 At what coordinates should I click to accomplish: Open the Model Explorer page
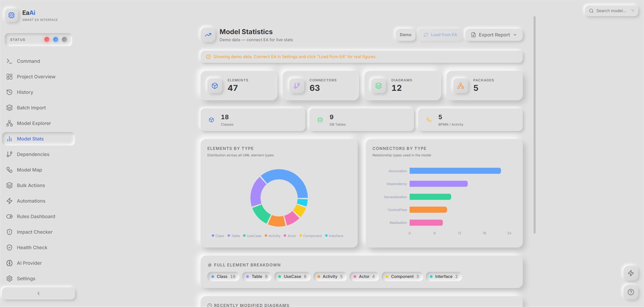(39, 123)
